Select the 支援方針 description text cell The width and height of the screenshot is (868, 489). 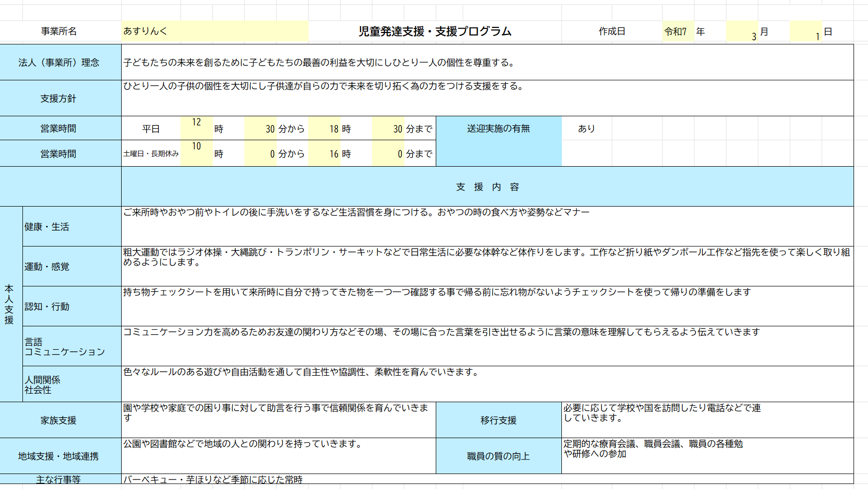pyautogui.click(x=487, y=98)
